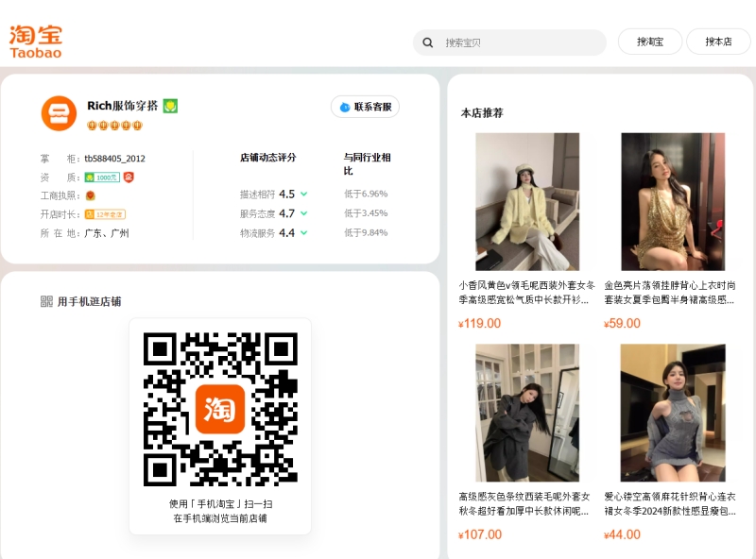Click the 使用「手机淘宝」扫一扫 caption
Image resolution: width=756 pixels, height=559 pixels.
pos(220,504)
